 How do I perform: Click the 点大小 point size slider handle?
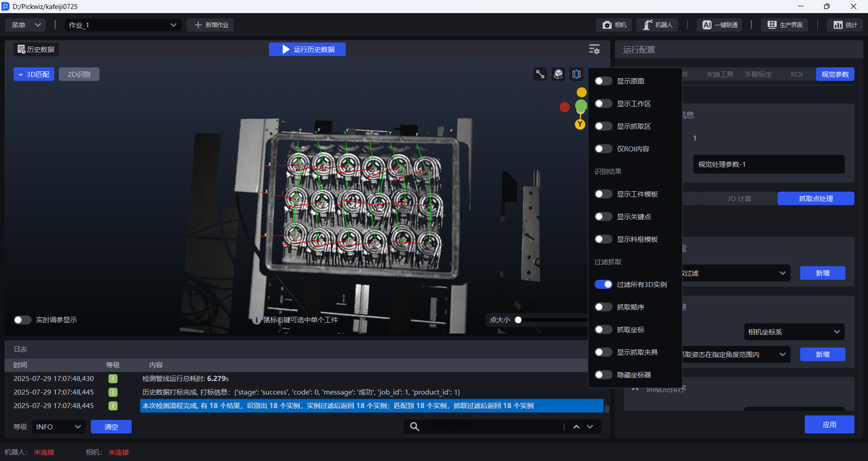pos(518,320)
